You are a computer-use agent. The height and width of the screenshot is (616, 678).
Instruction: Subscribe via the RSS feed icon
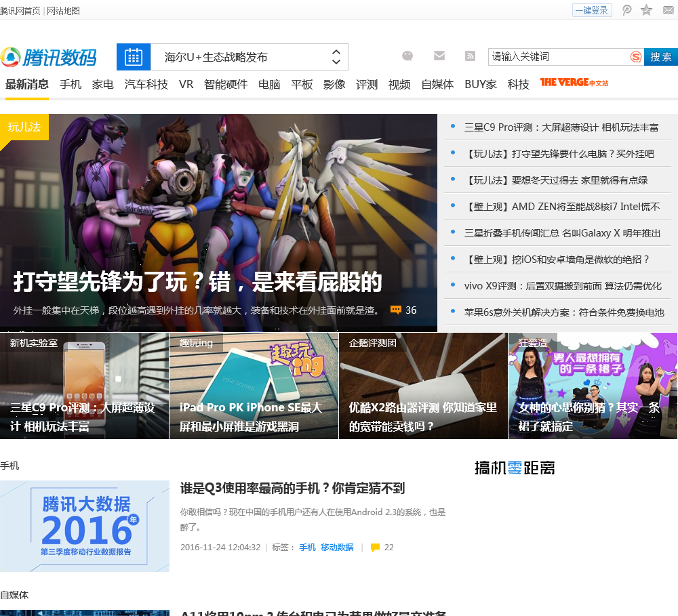(470, 56)
